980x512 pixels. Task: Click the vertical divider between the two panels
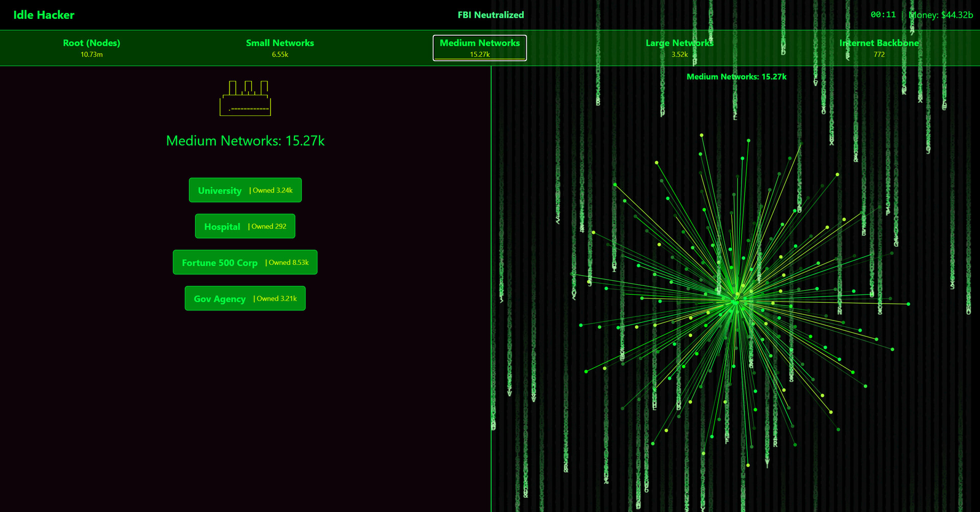pyautogui.click(x=491, y=286)
